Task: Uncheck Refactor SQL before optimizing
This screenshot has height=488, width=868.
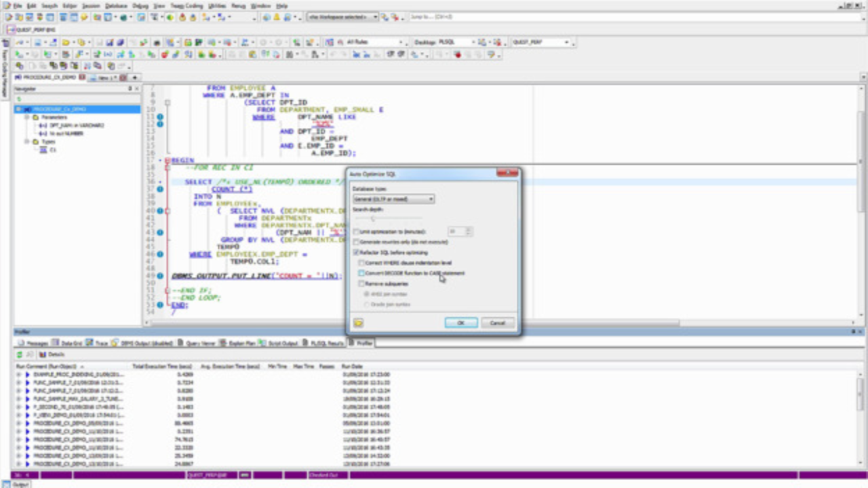Action: 357,252
